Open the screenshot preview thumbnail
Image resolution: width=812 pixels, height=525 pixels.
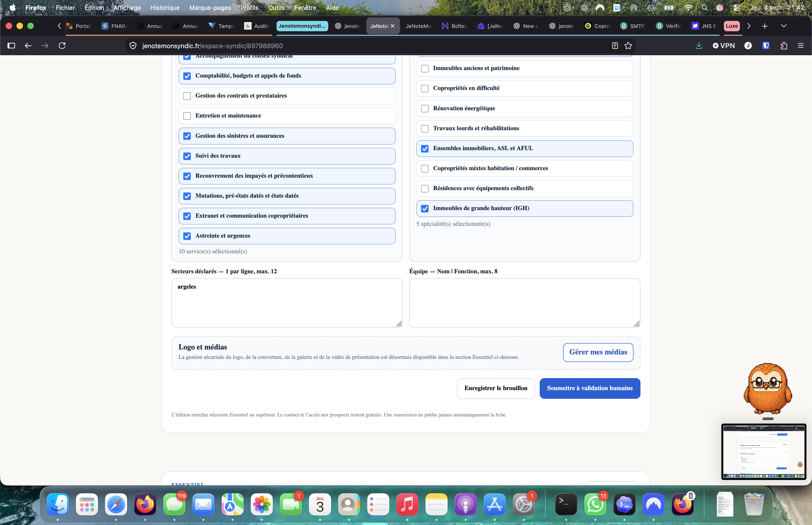coord(764,451)
